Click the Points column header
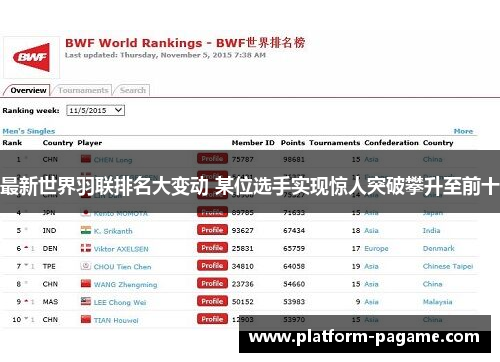 (293, 143)
